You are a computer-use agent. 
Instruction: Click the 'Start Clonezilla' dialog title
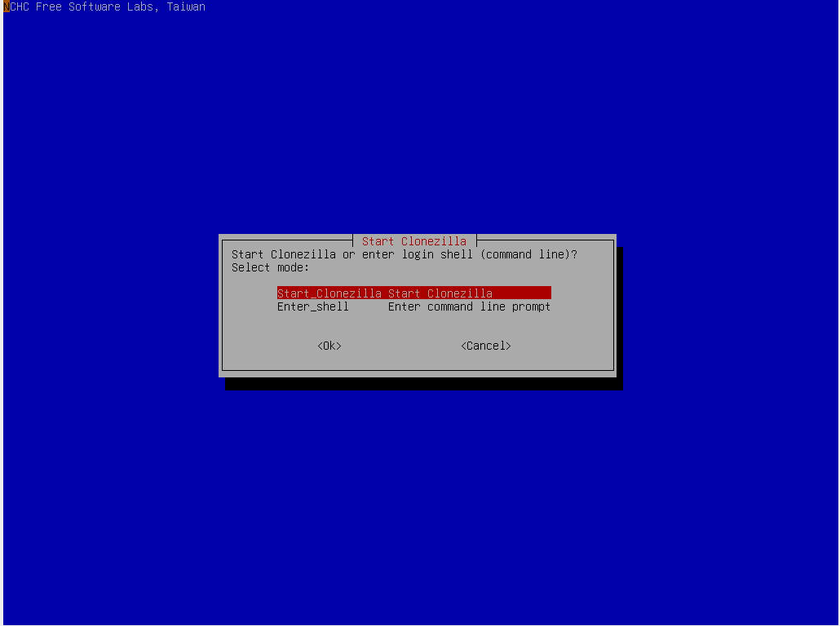pos(413,241)
